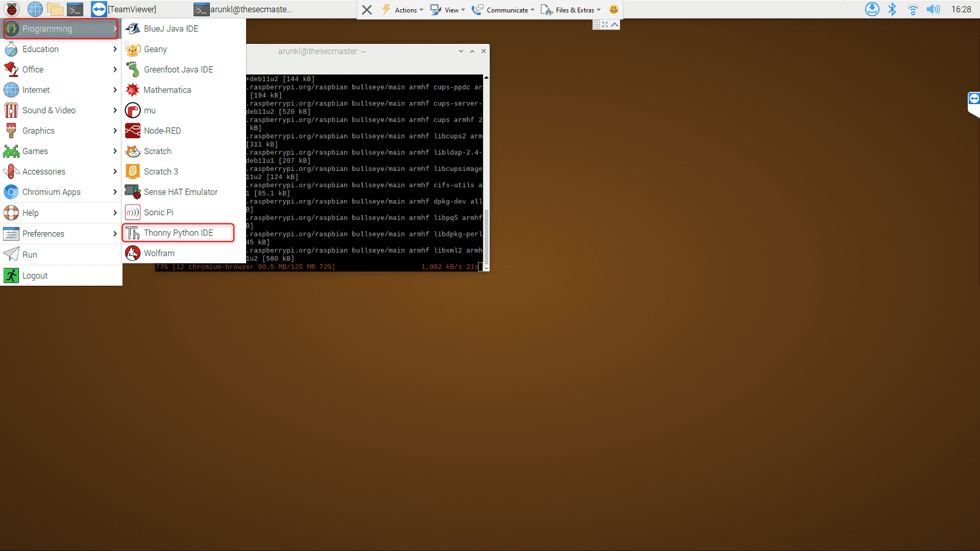The image size is (980, 551).
Task: Switch to arunkl@thesecmaste terminal taskbar button
Action: 243,9
